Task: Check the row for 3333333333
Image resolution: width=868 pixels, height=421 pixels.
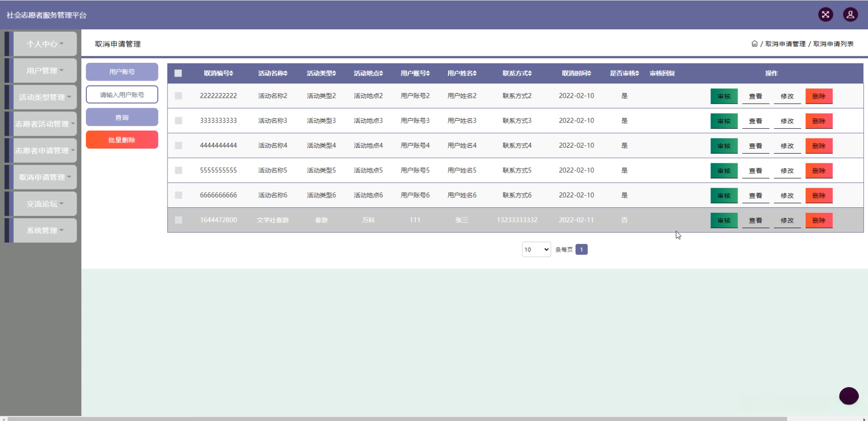Action: [179, 121]
